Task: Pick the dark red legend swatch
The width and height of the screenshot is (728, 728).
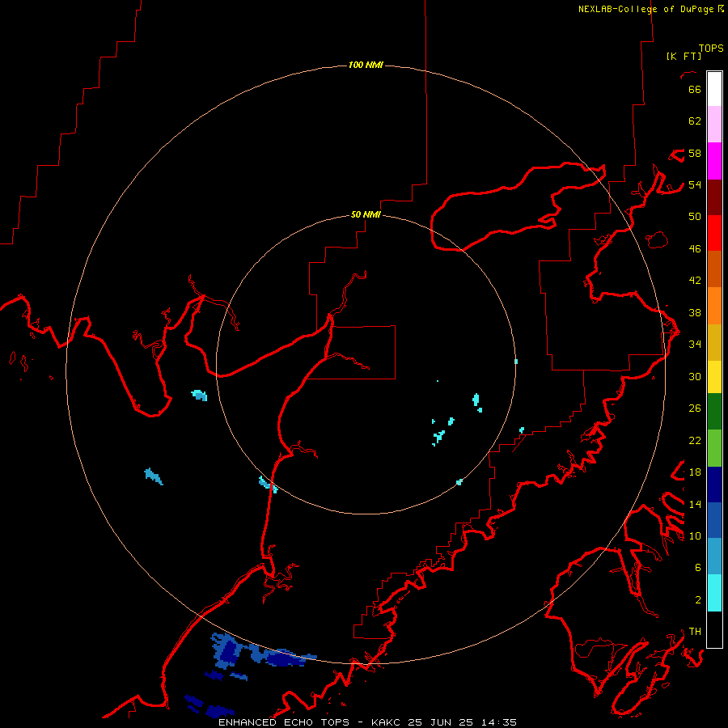Action: (714, 198)
